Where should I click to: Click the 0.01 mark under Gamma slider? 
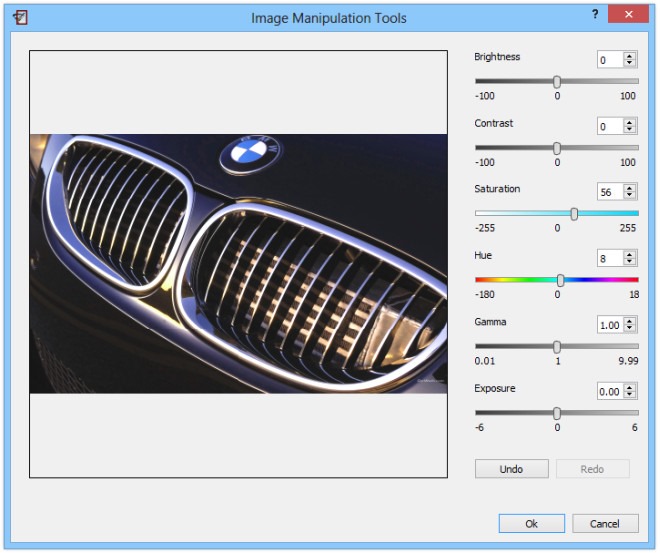[485, 361]
